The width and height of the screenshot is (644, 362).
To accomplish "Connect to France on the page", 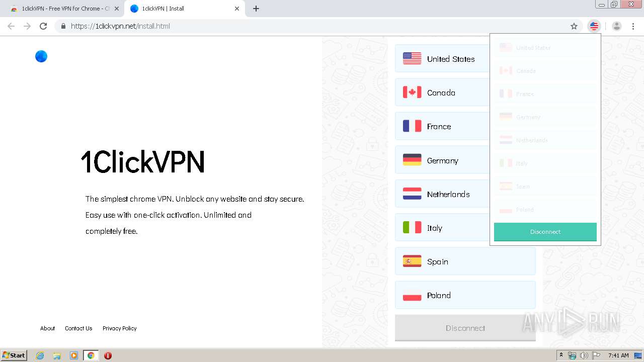I will click(465, 126).
